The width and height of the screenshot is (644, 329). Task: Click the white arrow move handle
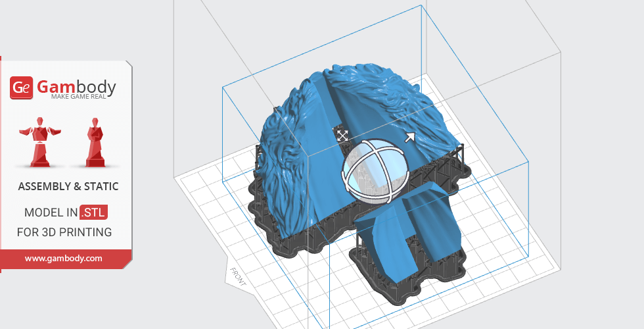click(x=409, y=137)
